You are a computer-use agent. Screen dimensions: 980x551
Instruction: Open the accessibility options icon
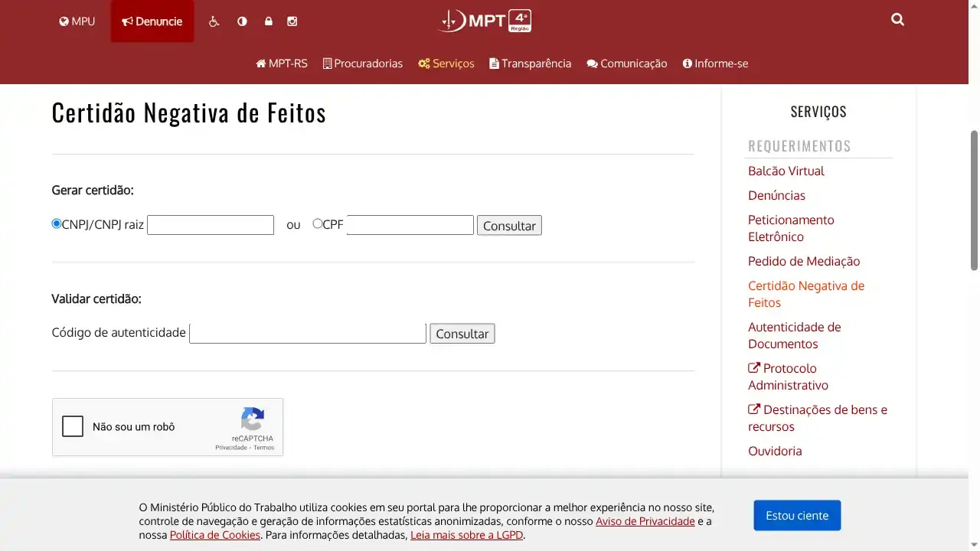pos(214,21)
